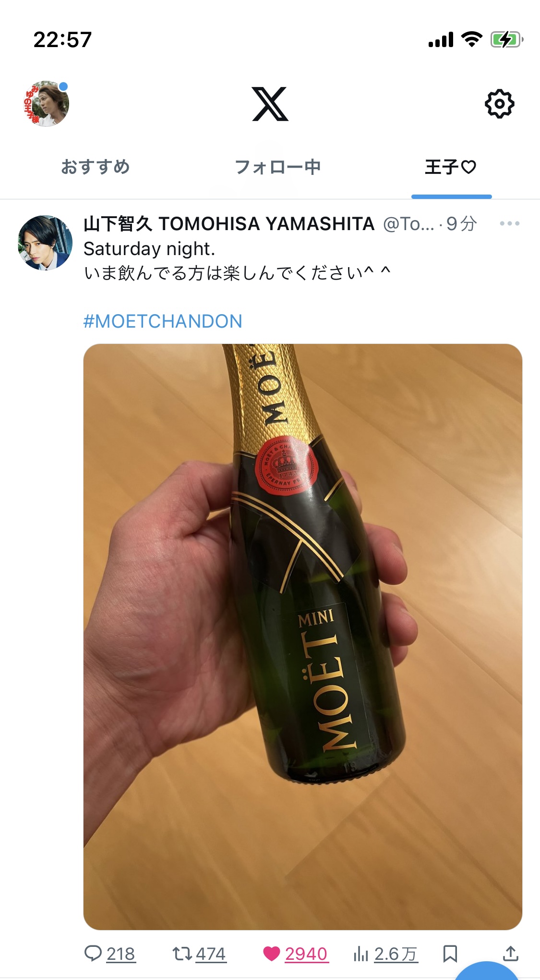
Task: Open the Moët bottle photo
Action: click(303, 637)
